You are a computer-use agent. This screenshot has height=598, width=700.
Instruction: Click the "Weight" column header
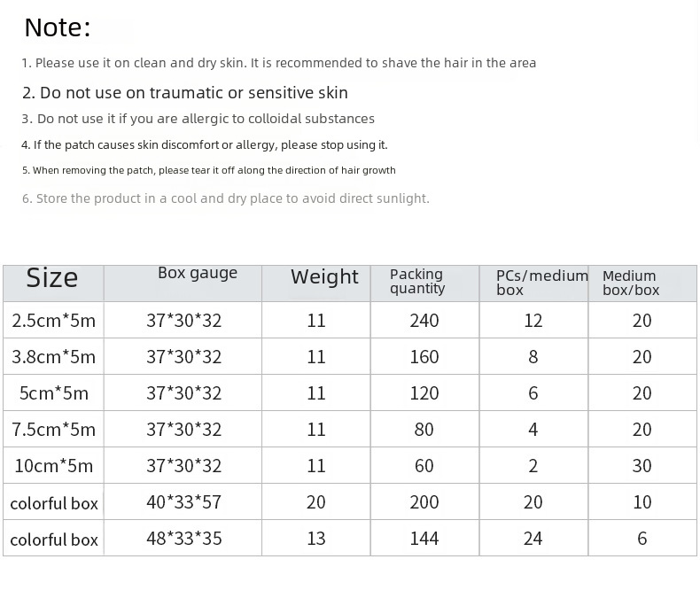[x=324, y=277]
